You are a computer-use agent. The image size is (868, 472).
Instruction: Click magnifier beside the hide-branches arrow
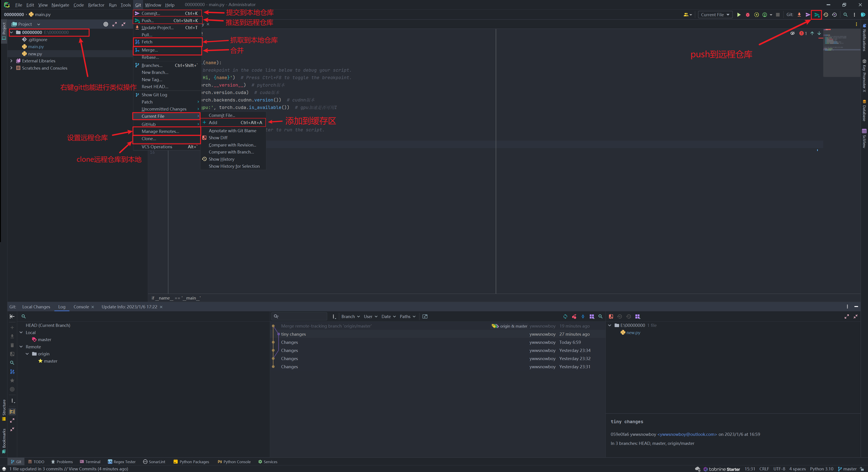click(x=24, y=316)
